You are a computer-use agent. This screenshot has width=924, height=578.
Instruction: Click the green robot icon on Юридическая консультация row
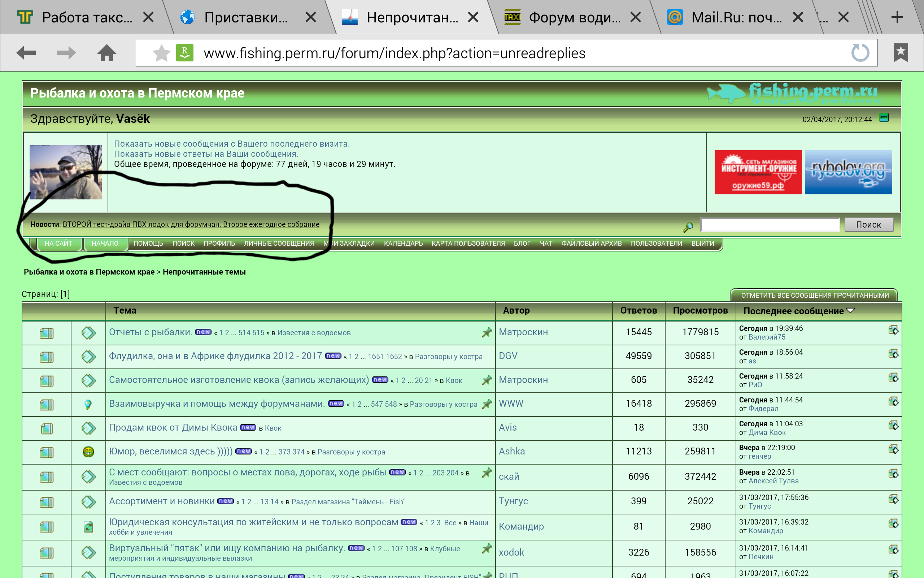point(88,527)
